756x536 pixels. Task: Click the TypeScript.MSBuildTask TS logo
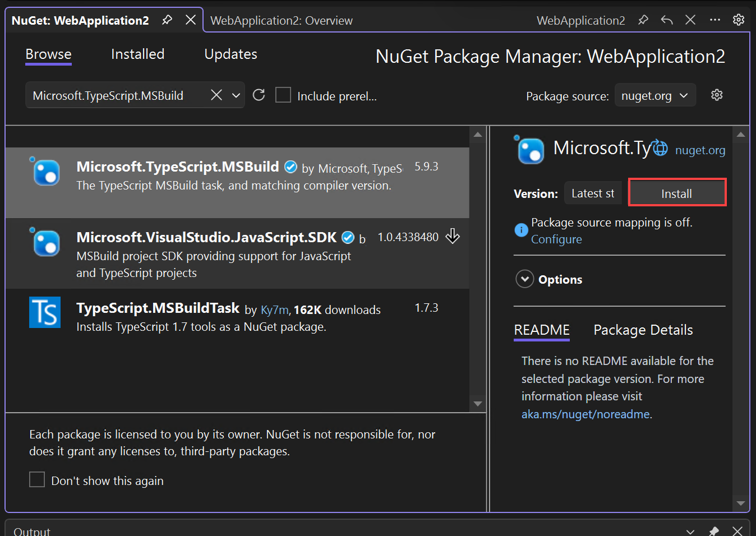(45, 312)
